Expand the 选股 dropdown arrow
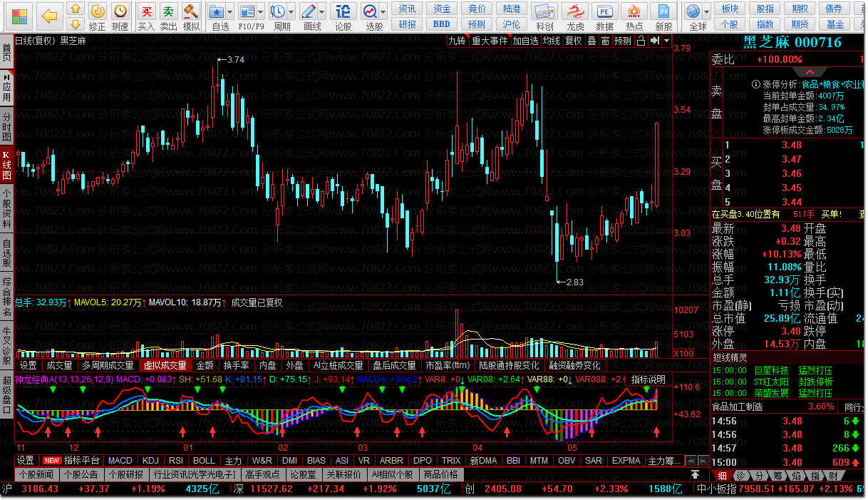Image resolution: width=868 pixels, height=500 pixels. pyautogui.click(x=383, y=13)
